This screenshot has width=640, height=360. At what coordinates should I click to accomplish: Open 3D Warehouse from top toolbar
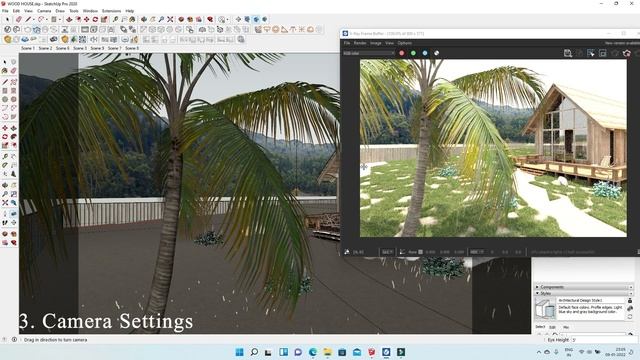(x=181, y=19)
